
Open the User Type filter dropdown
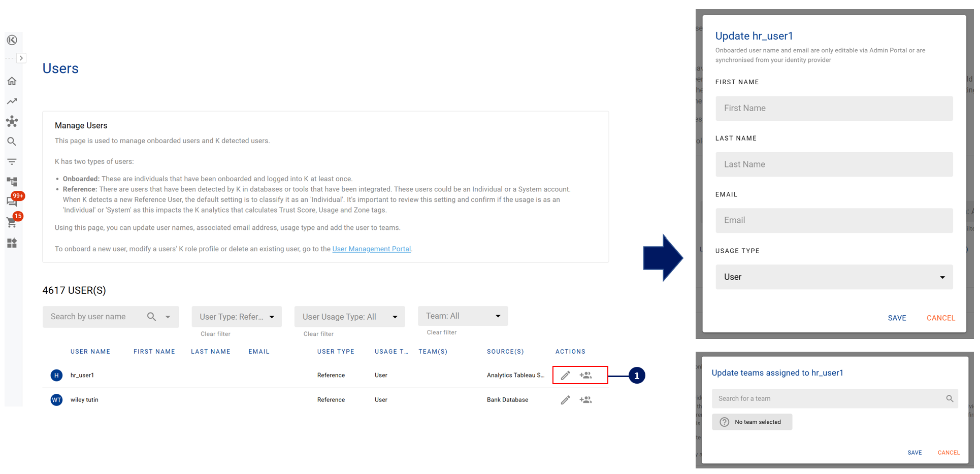point(237,317)
